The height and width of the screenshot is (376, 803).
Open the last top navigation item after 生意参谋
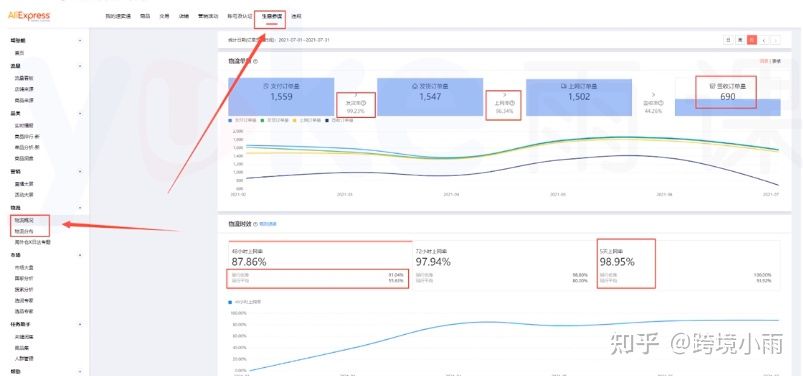pos(296,16)
